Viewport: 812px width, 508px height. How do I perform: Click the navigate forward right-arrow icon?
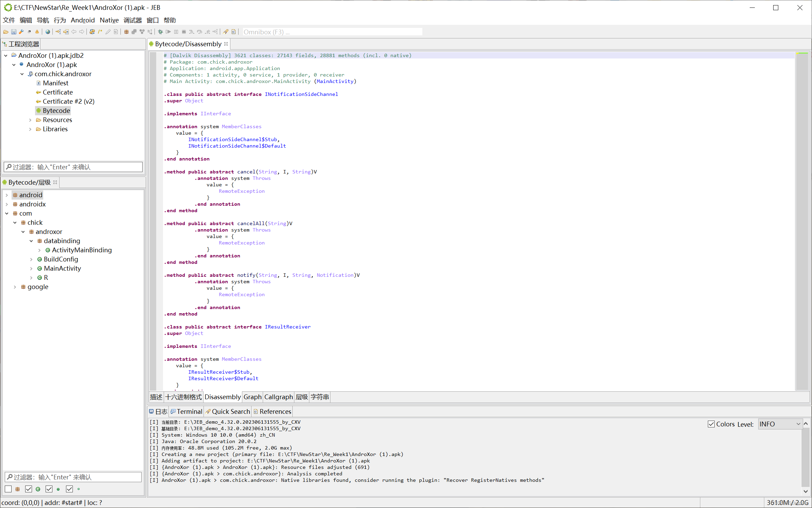click(82, 32)
